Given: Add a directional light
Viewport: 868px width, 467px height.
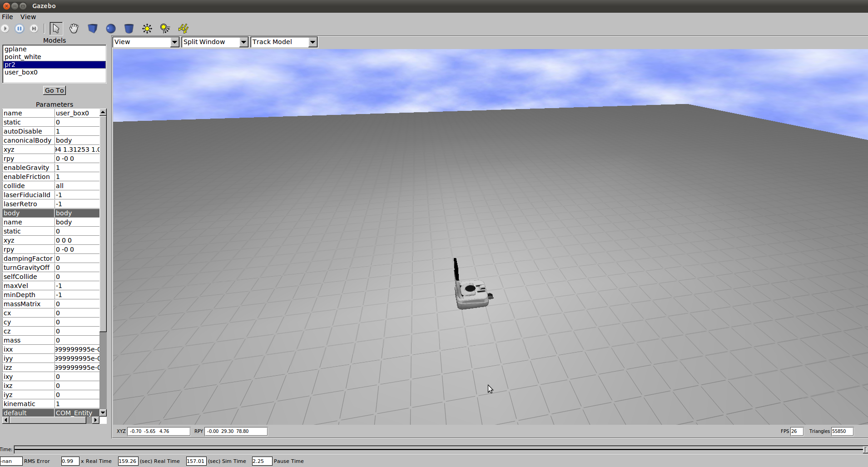Looking at the screenshot, I should [184, 28].
